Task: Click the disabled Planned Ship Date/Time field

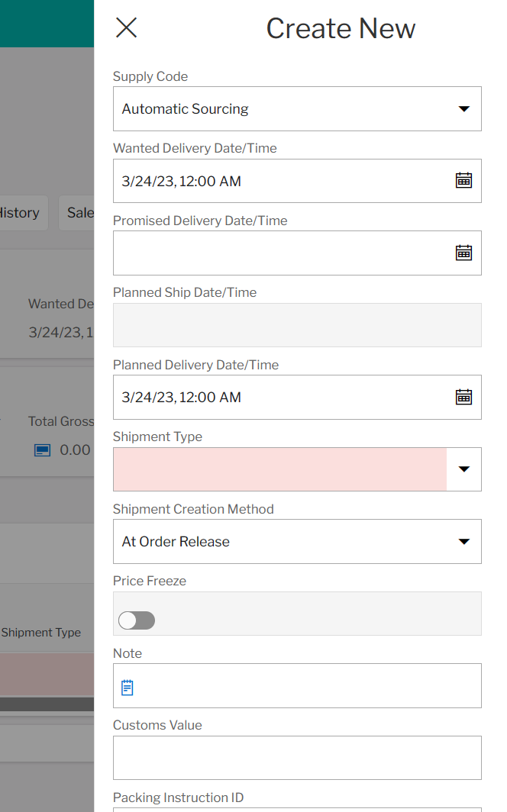Action: pos(297,325)
